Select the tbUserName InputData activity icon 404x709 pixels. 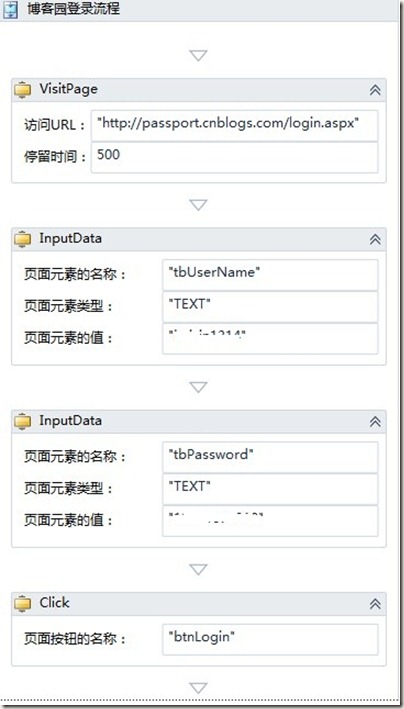[x=23, y=239]
